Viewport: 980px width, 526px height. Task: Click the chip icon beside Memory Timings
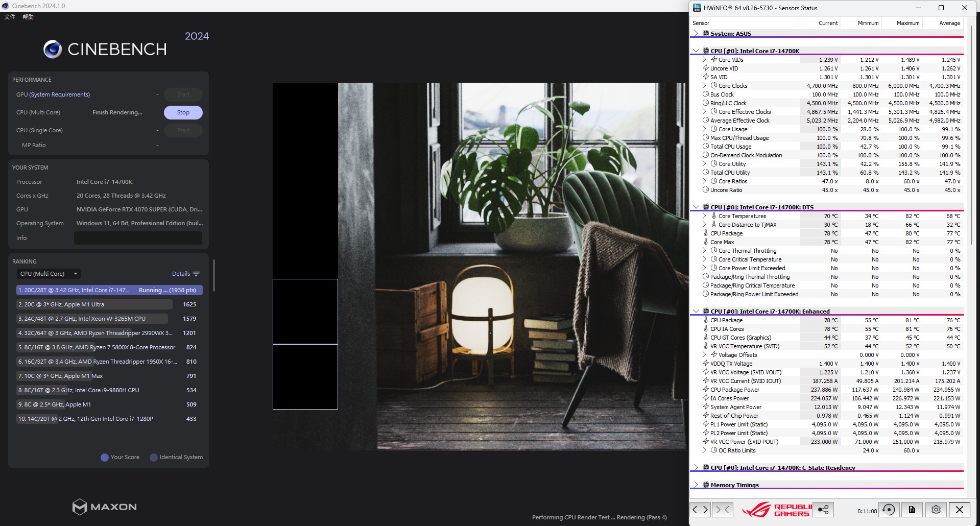click(x=706, y=485)
